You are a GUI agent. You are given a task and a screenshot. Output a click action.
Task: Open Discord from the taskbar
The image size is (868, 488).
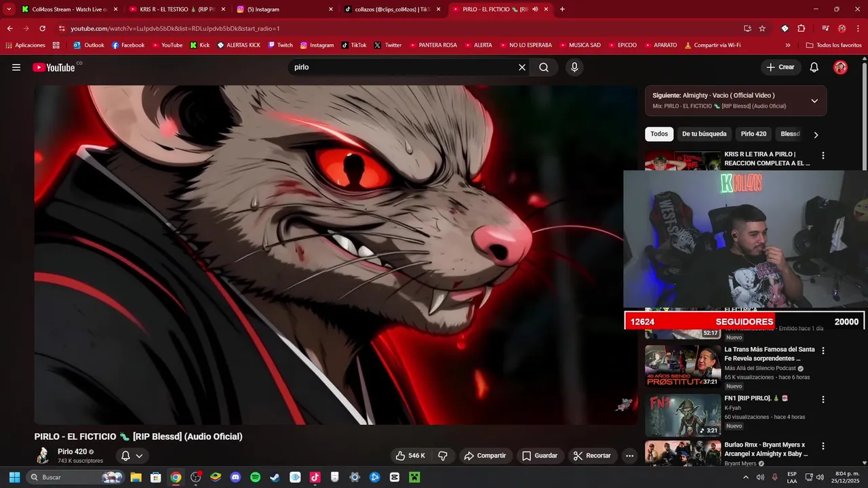235,477
